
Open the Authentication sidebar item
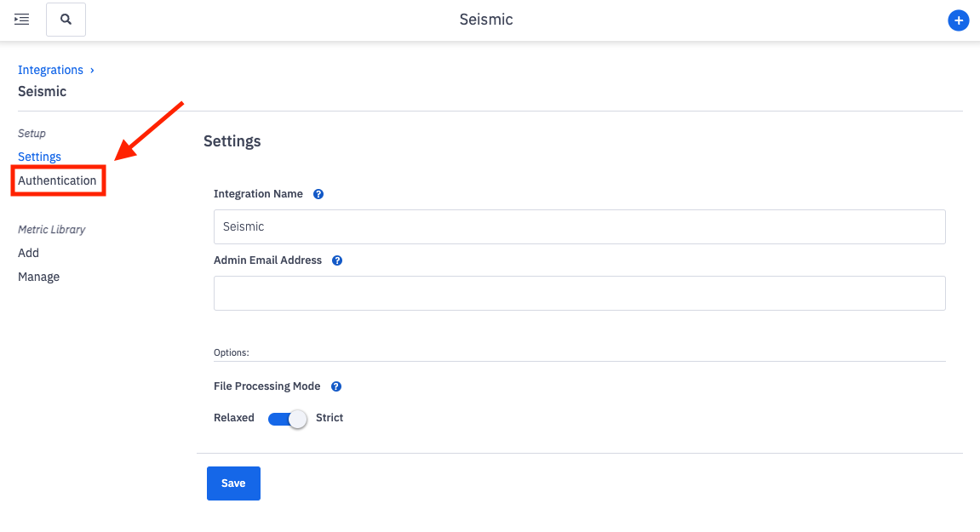57,180
